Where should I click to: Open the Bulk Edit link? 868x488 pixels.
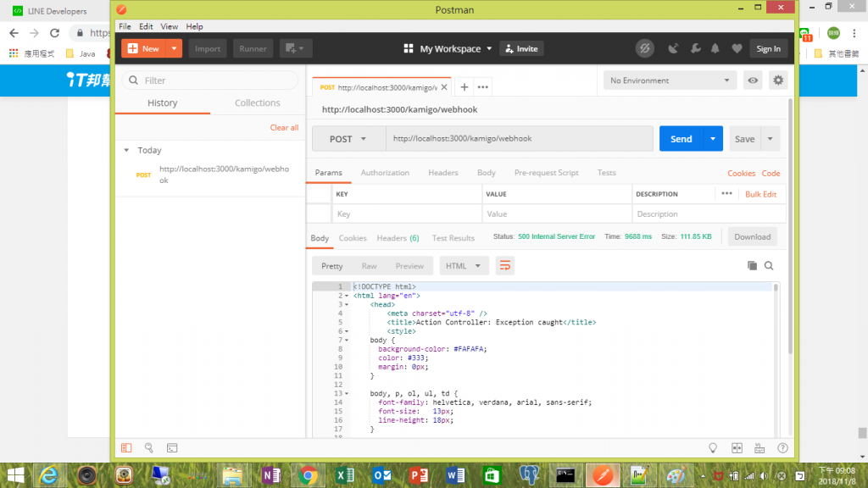[760, 194]
